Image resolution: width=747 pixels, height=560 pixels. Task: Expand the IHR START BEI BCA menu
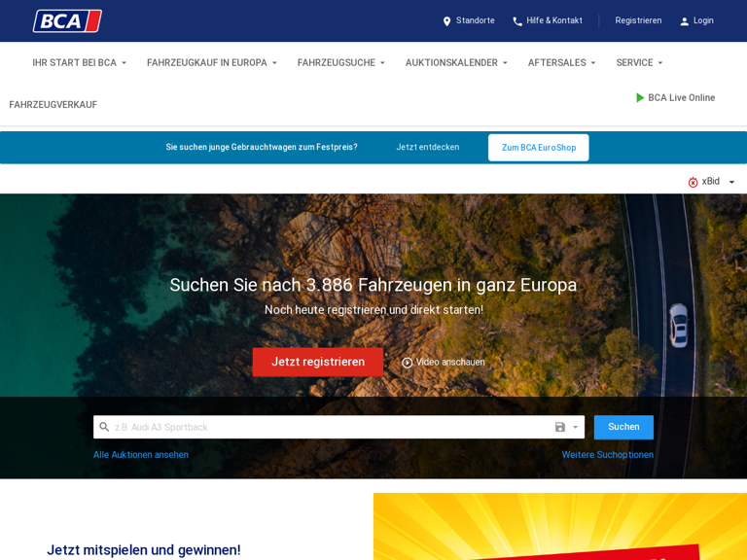[x=79, y=63]
